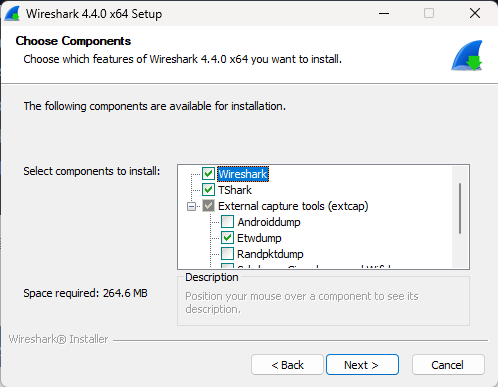This screenshot has width=498, height=387.
Task: Go back with the < Back button
Action: [287, 365]
